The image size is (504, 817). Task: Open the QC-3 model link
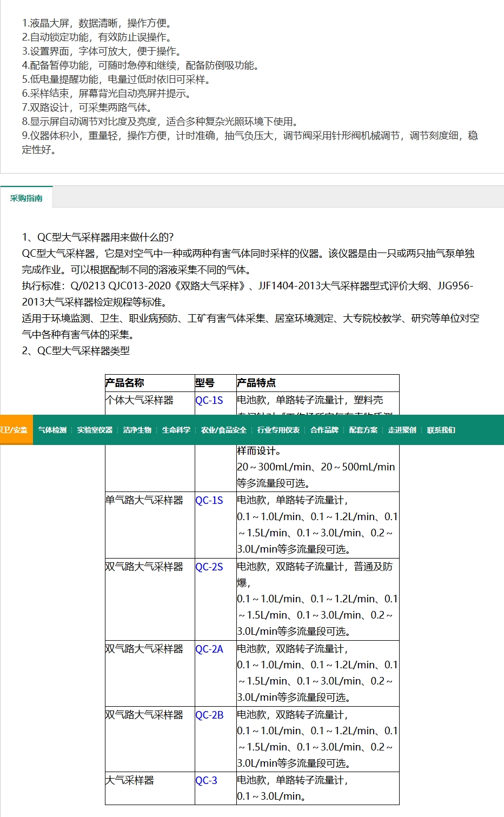pyautogui.click(x=207, y=780)
